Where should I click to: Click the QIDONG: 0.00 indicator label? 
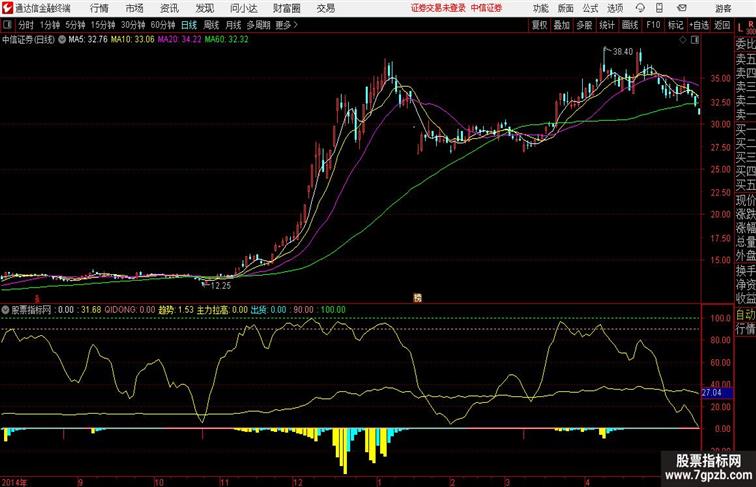(x=130, y=310)
